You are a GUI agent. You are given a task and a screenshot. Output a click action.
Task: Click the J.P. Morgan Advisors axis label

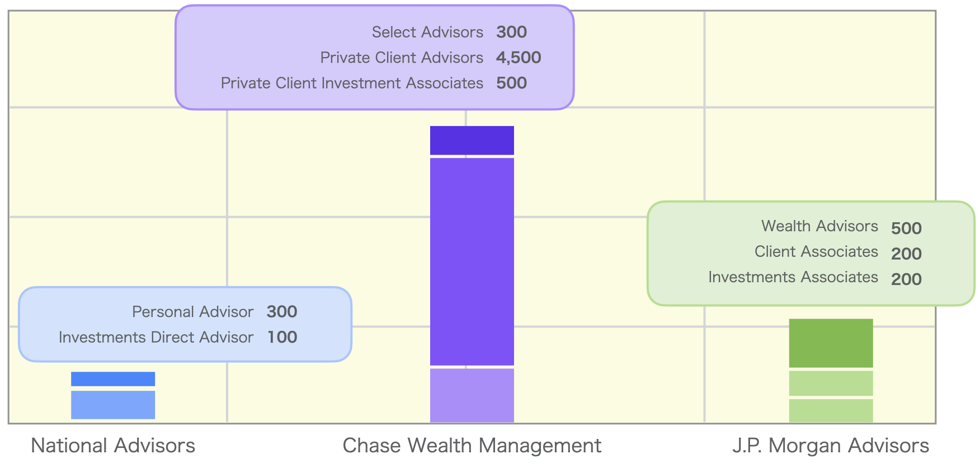click(831, 446)
